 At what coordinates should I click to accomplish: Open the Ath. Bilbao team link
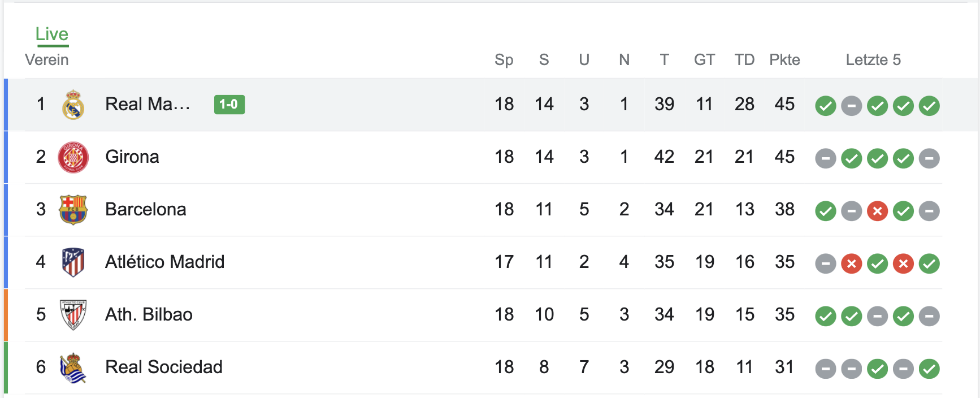coord(149,314)
